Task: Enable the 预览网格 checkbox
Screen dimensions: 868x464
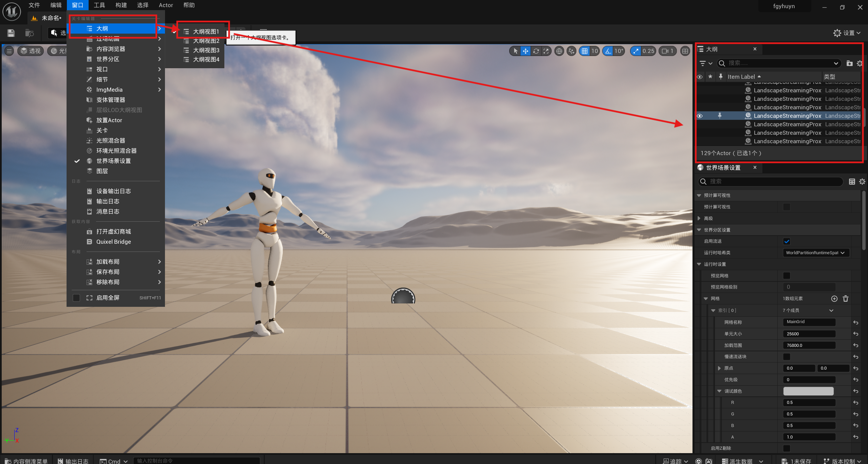Action: (x=786, y=276)
